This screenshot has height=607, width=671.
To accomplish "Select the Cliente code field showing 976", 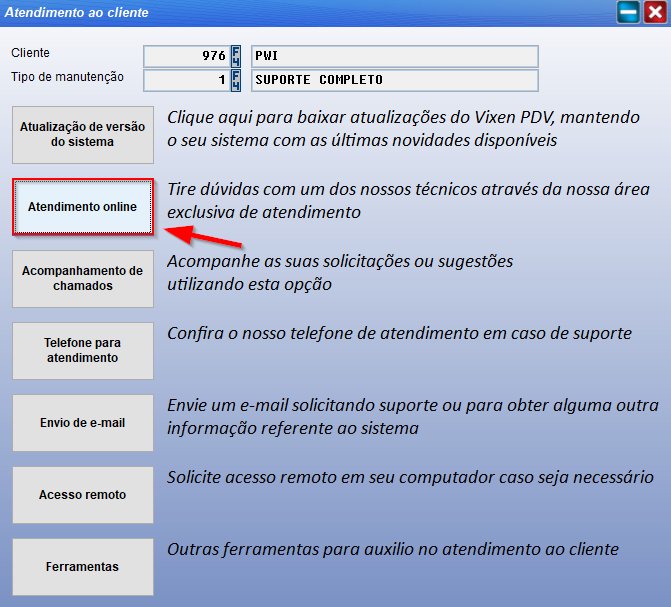I will (x=187, y=56).
